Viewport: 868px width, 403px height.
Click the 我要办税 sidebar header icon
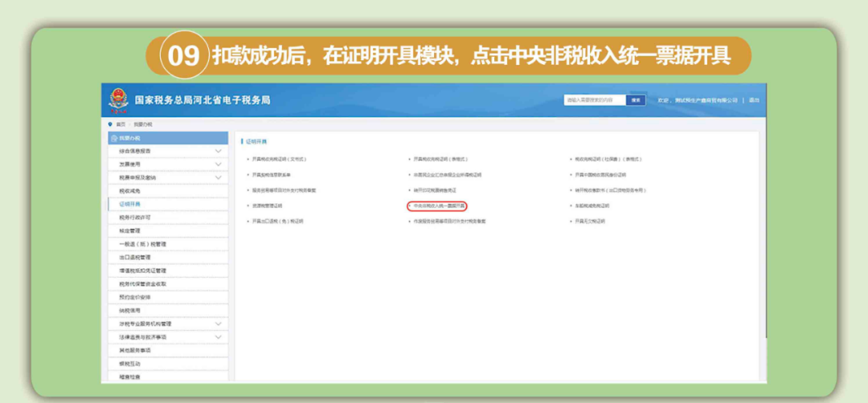coord(114,138)
